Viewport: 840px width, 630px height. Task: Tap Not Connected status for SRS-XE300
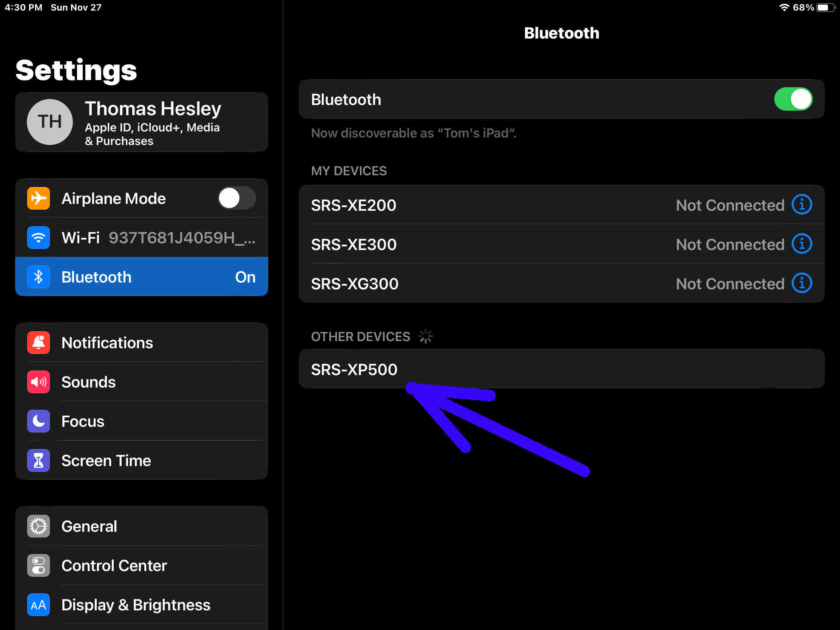click(730, 244)
